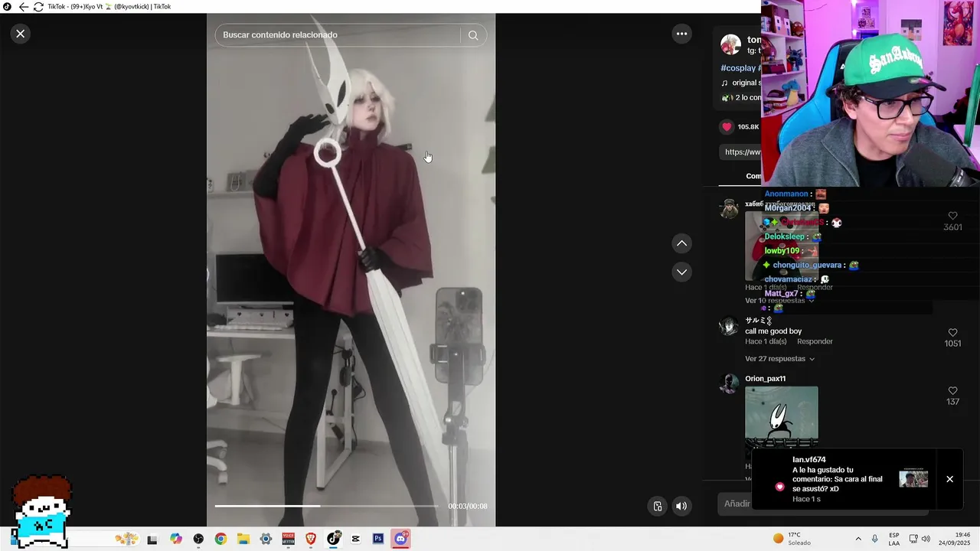Open Task View from the taskbar
Screen dimensions: 980x551
tap(152, 540)
